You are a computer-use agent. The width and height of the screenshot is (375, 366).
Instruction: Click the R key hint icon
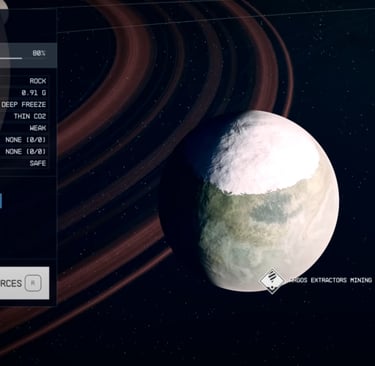pyautogui.click(x=33, y=283)
